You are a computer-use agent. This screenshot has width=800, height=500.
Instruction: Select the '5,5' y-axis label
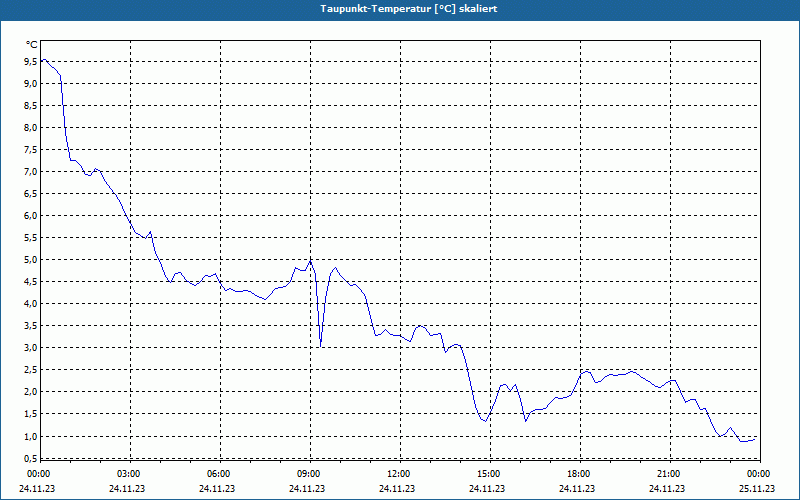tap(31, 238)
